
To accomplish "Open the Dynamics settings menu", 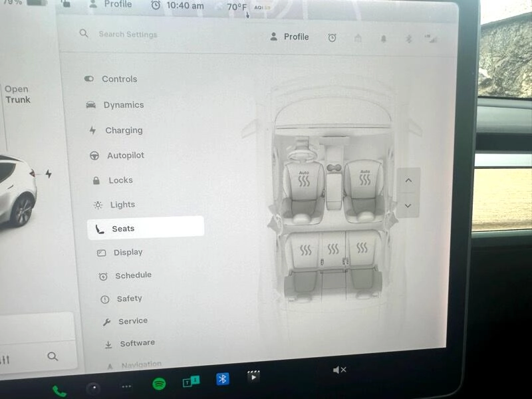I will (x=114, y=105).
